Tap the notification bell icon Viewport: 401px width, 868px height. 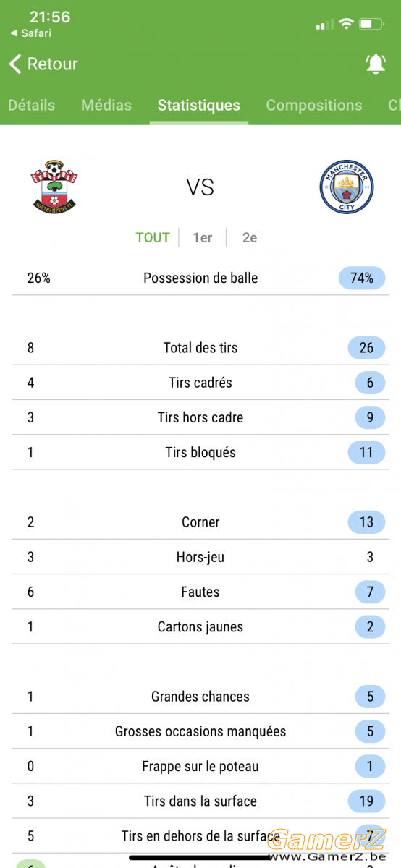[x=375, y=64]
